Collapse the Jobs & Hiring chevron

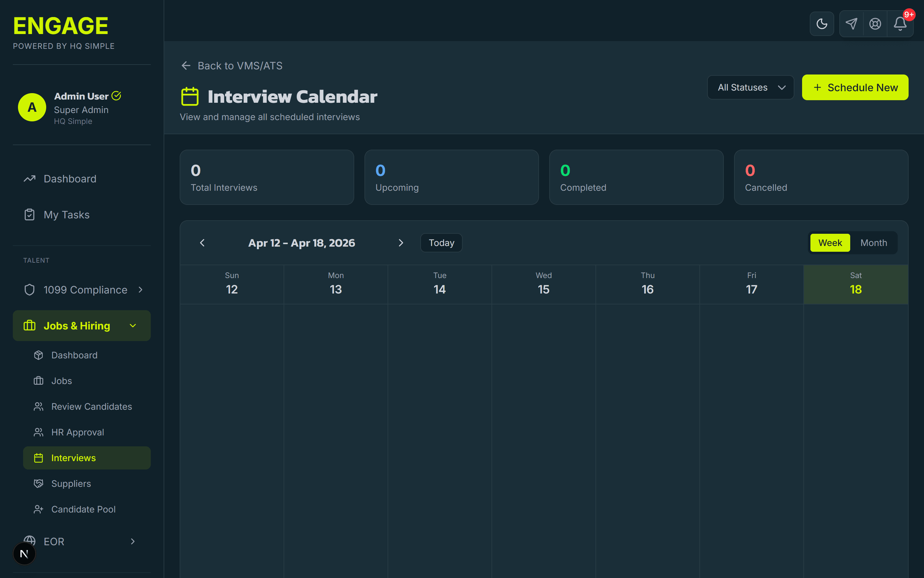coord(133,326)
